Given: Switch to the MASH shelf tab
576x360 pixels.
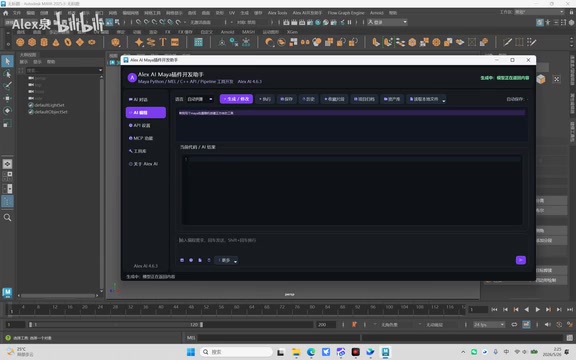Looking at the screenshot, I should (248, 32).
